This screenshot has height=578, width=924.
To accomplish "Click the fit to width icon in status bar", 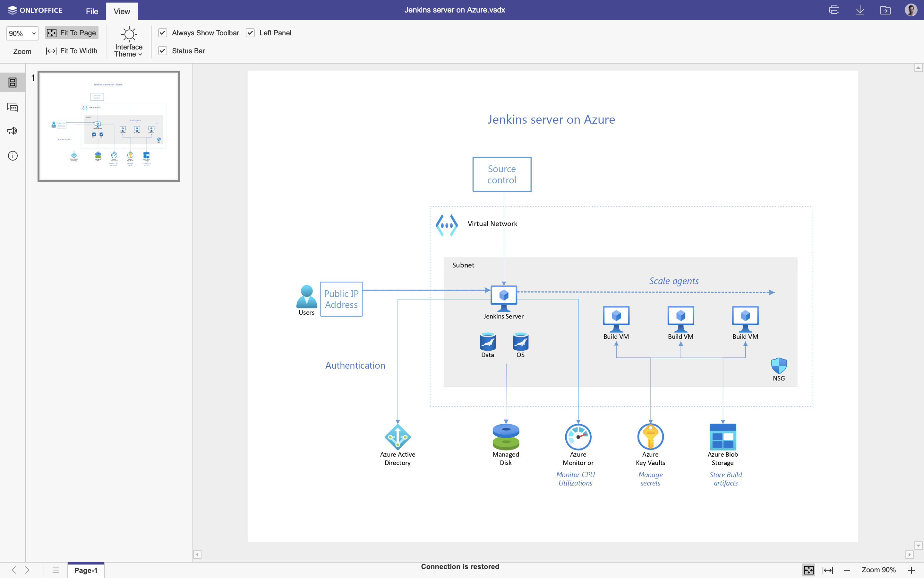I will [x=827, y=570].
